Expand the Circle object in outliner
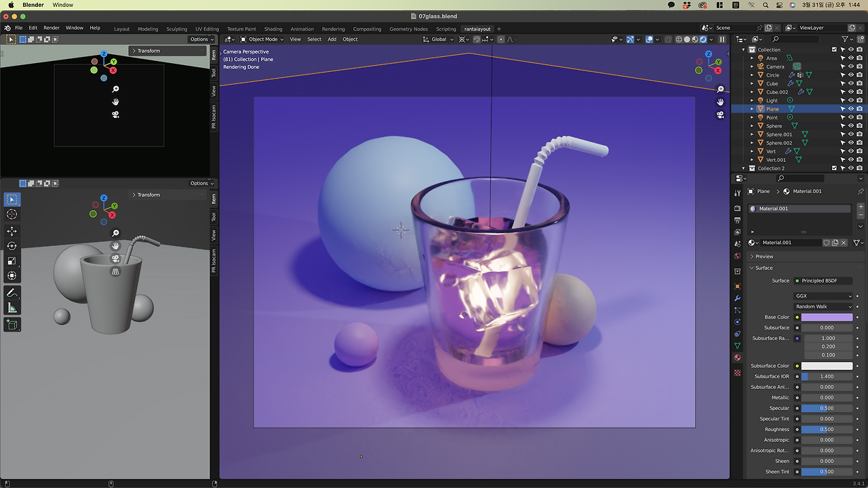This screenshot has height=488, width=868. pos(752,75)
